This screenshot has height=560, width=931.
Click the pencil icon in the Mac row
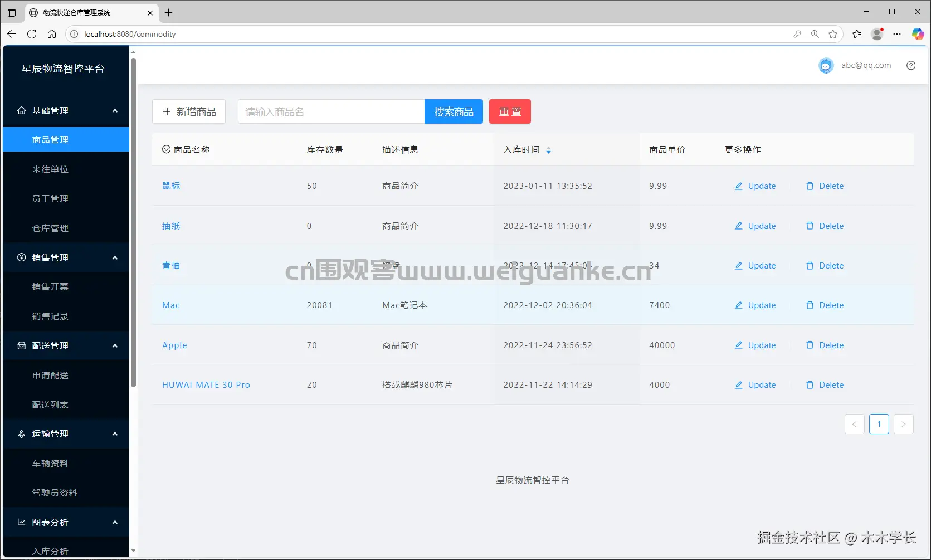click(x=739, y=305)
